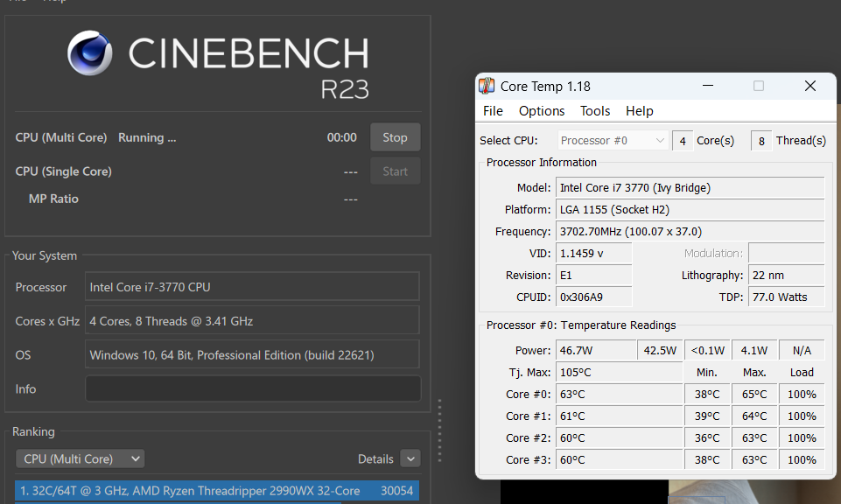Open the Tools menu in Core Temp
Screen dimensions: 841x504
pos(595,111)
